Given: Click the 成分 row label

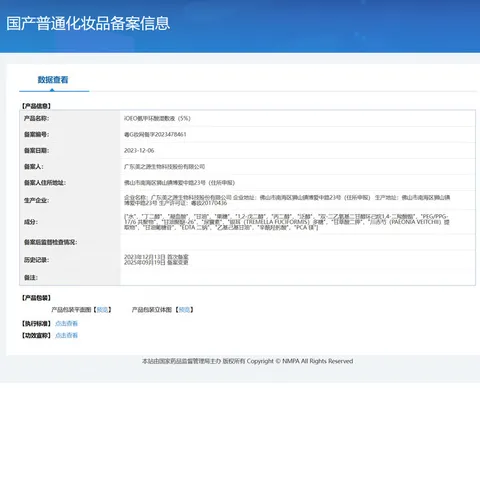Looking at the screenshot, I should (x=31, y=222).
